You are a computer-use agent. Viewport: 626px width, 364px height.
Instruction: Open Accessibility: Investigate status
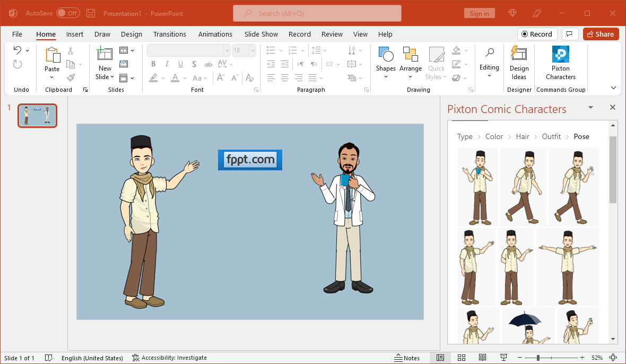click(x=170, y=358)
